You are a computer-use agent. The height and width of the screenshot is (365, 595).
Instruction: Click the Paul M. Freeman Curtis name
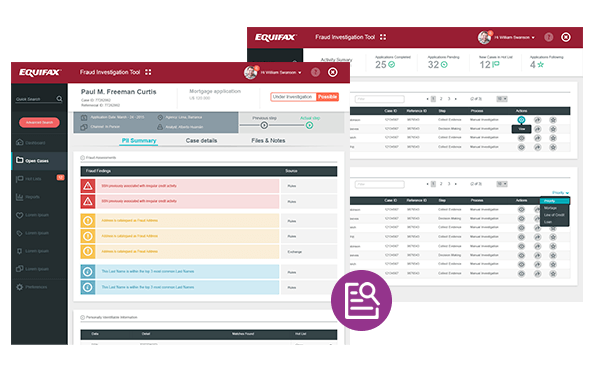click(x=118, y=91)
